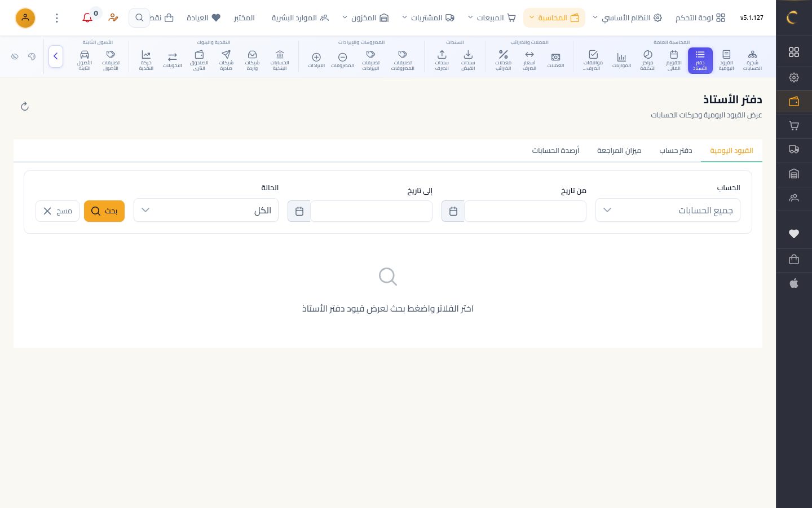Image resolution: width=812 pixels, height=508 pixels.
Task: Collapse ribbon with the left chevron button
Action: click(56, 56)
